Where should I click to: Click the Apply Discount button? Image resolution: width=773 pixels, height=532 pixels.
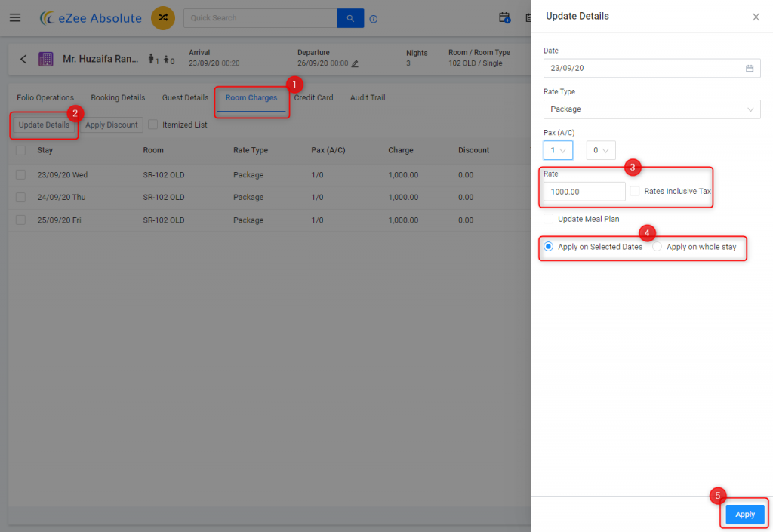(x=112, y=125)
